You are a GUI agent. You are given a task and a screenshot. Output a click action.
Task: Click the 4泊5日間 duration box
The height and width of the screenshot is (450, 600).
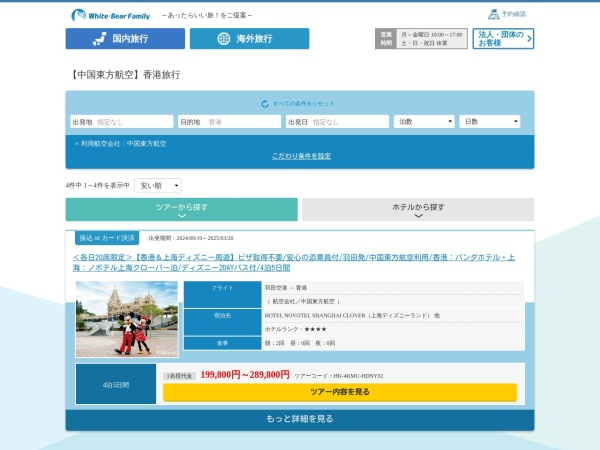click(116, 384)
